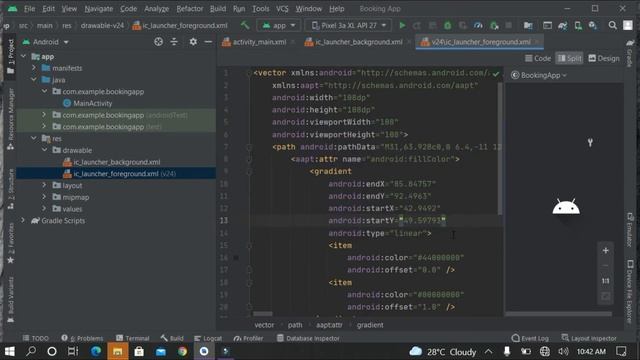
Task: Click the editor vertical scrollbar
Action: (x=500, y=148)
